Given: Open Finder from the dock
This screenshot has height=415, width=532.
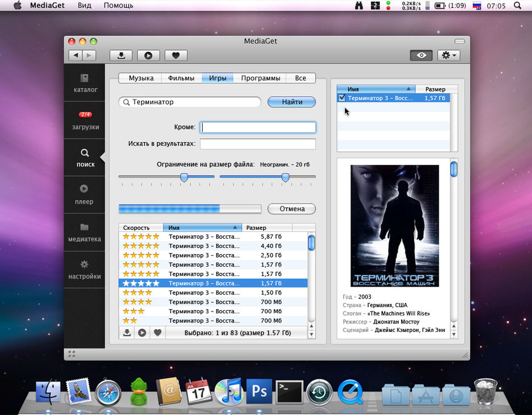Looking at the screenshot, I should click(48, 392).
